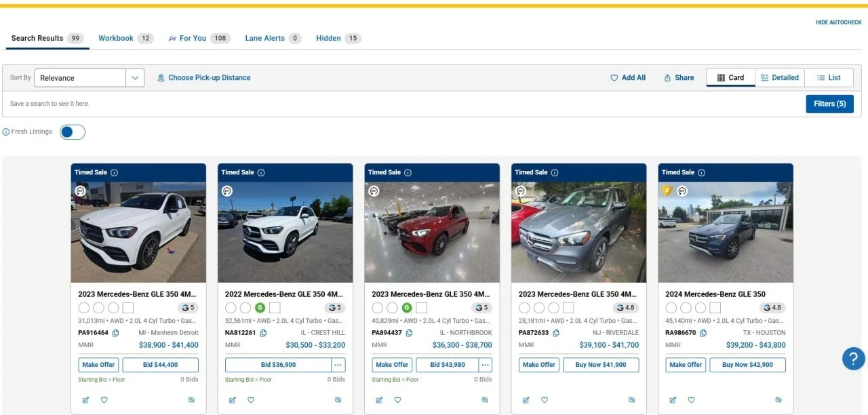Favorite the Riverdale GLE 350 with heart

click(545, 400)
